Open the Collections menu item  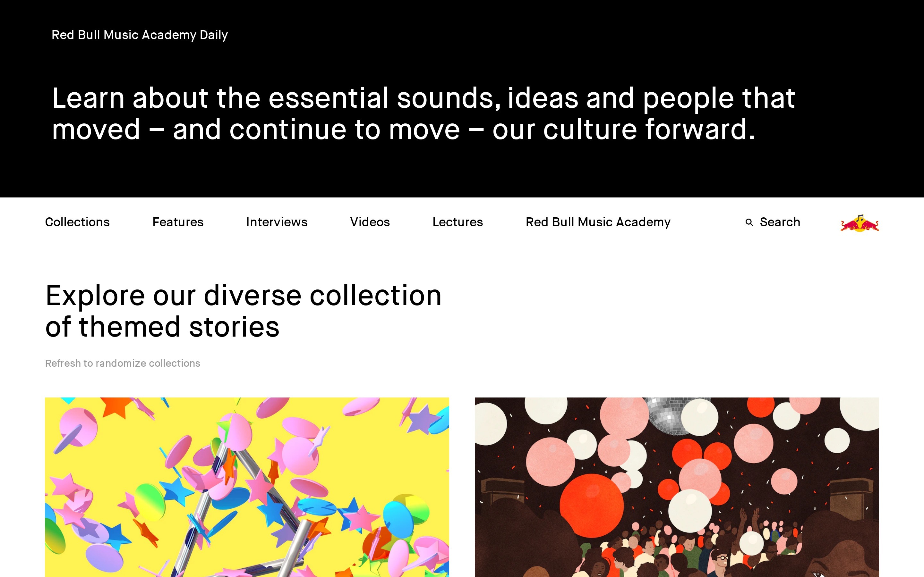point(77,222)
